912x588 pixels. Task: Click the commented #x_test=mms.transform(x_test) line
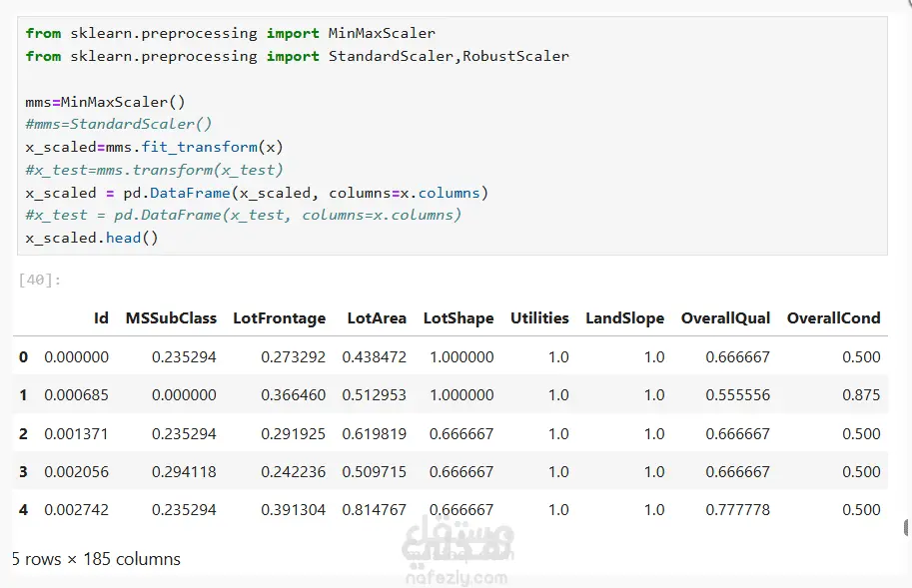[x=154, y=170]
